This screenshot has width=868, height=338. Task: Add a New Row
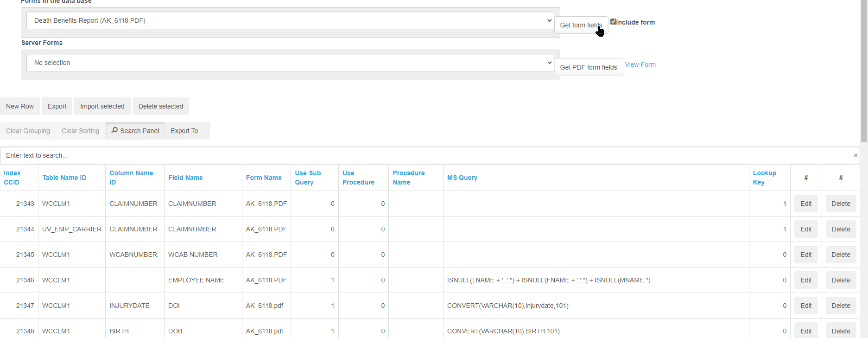[x=20, y=106]
